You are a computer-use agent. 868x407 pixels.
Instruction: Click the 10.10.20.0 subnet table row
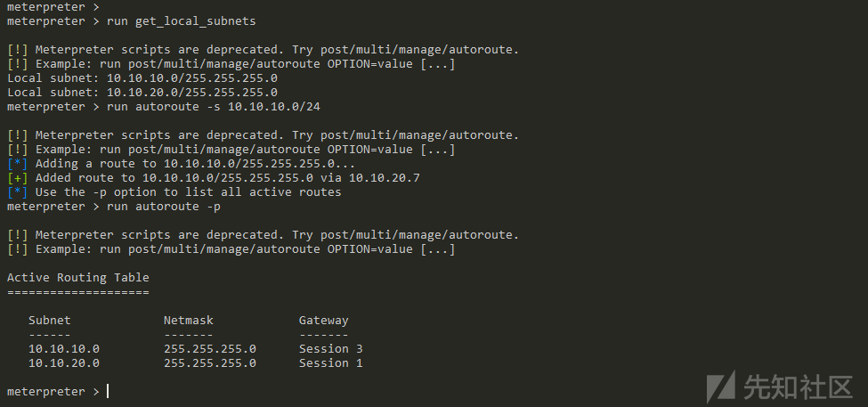[196, 363]
